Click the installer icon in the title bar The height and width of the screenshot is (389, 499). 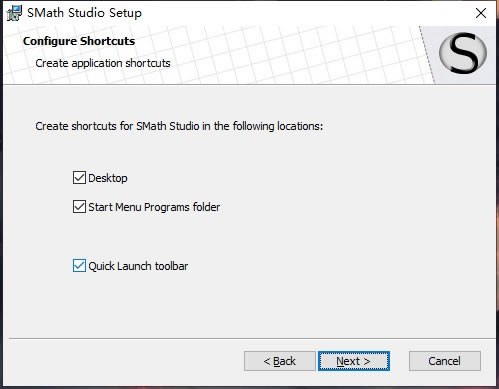tap(14, 13)
